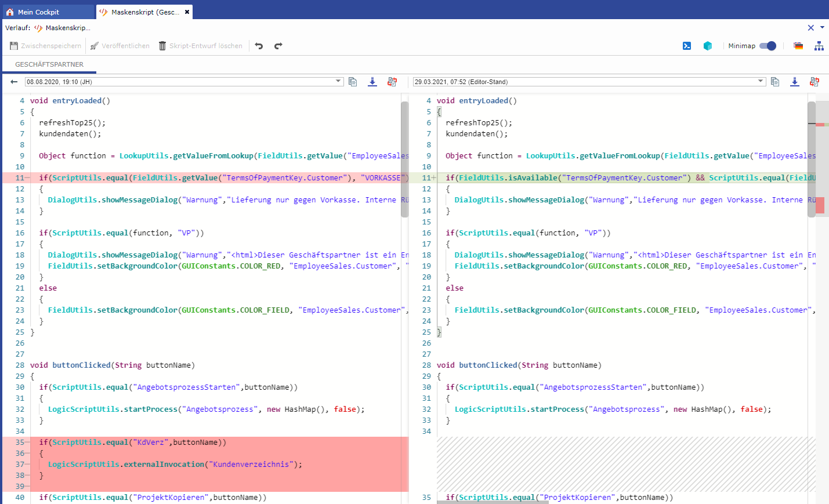Click the left version's blue download icon
Image resolution: width=829 pixels, height=504 pixels.
[x=372, y=82]
